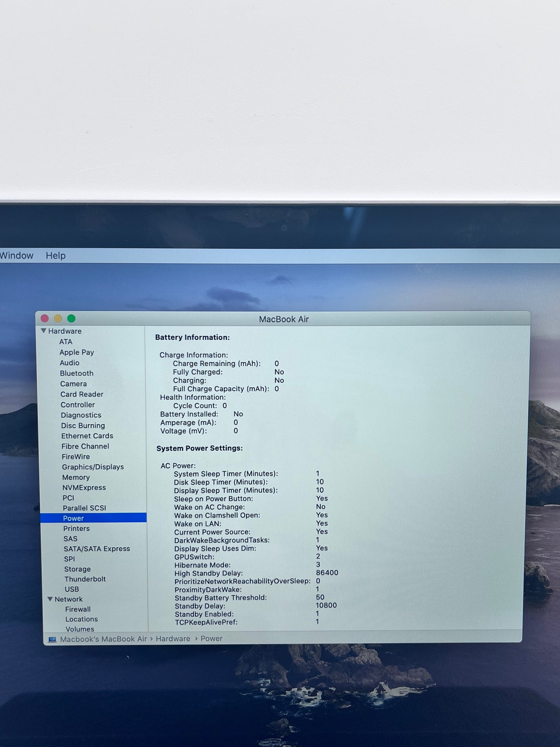Select NVMExpress in the sidebar

click(84, 487)
